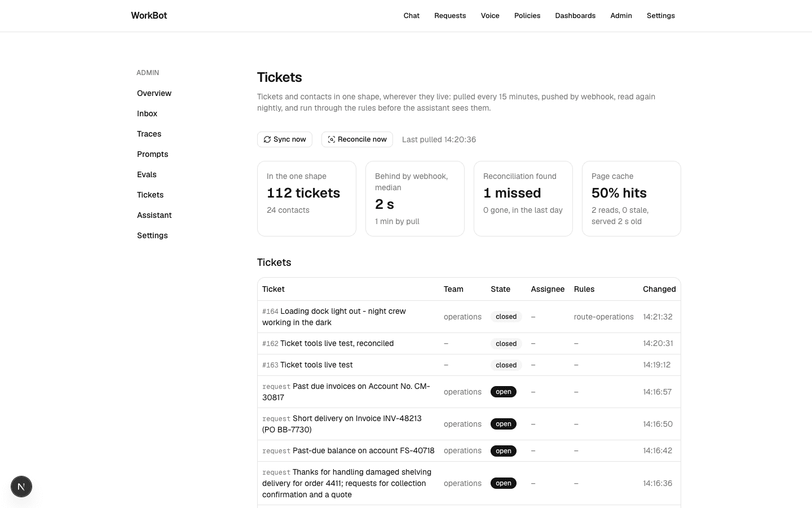Image resolution: width=812 pixels, height=508 pixels.
Task: Open Assistant in the sidebar
Action: pos(154,215)
